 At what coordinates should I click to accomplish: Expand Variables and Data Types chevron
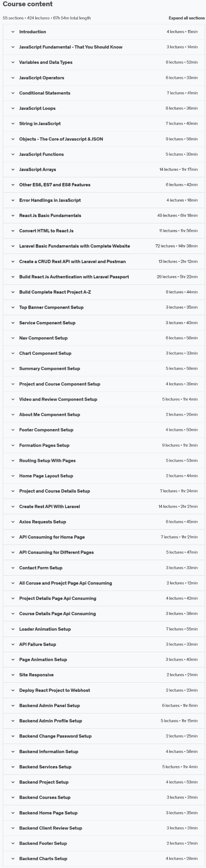pos(13,62)
